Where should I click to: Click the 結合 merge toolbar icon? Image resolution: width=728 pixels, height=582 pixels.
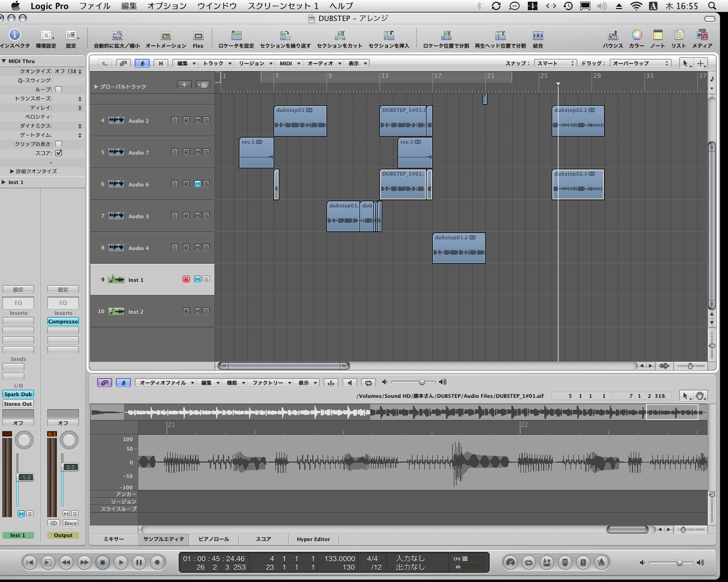(x=538, y=35)
